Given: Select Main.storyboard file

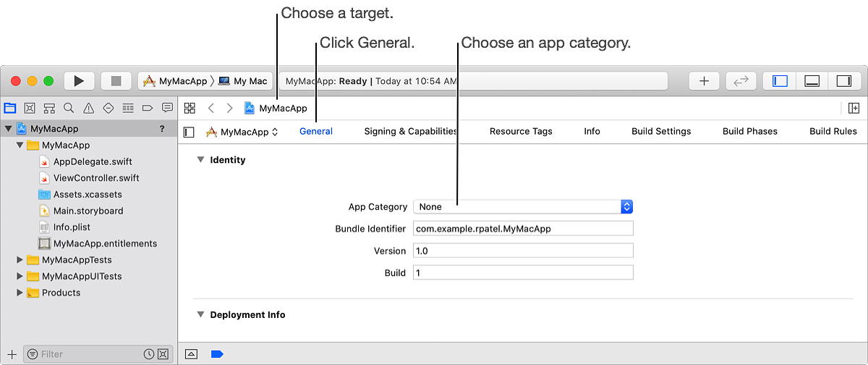Looking at the screenshot, I should [81, 211].
